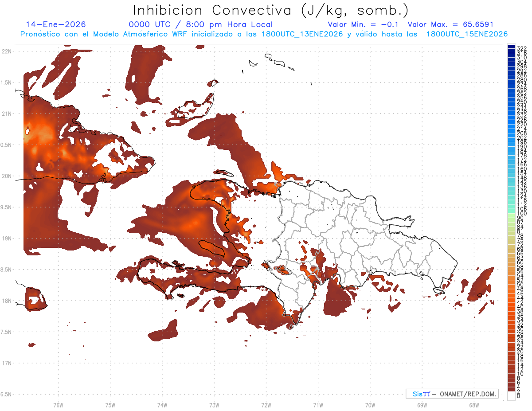Click the '18N' latitude label
Screen dimensions: 532x411
pos(7,301)
